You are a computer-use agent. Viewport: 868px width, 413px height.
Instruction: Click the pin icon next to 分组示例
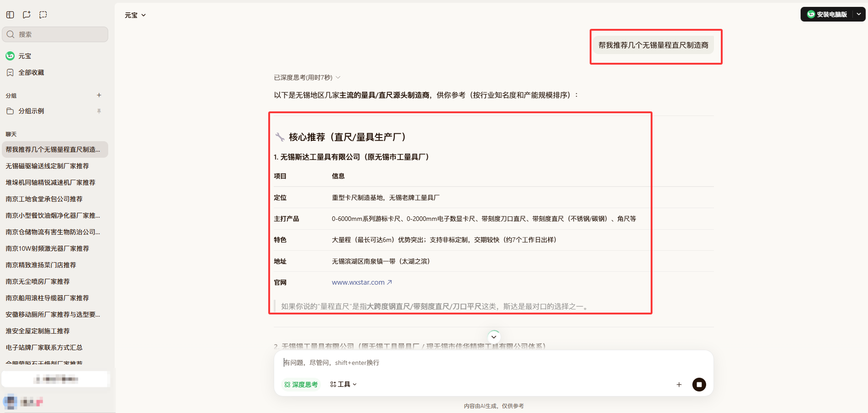99,111
